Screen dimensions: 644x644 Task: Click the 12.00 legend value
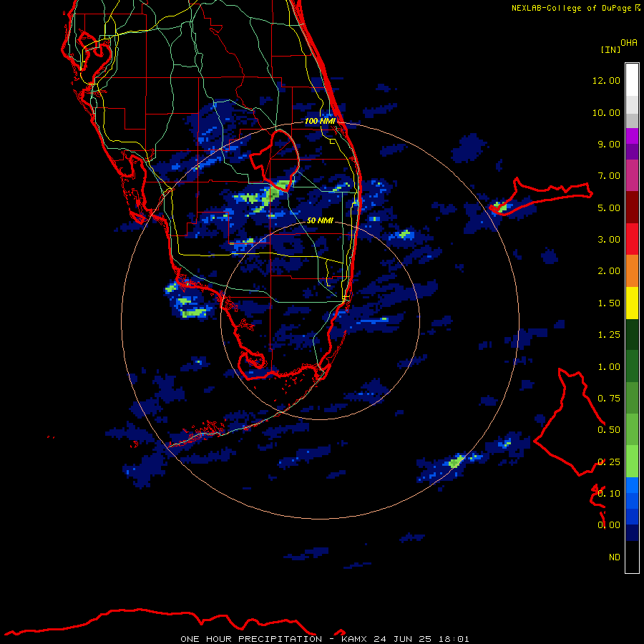606,80
